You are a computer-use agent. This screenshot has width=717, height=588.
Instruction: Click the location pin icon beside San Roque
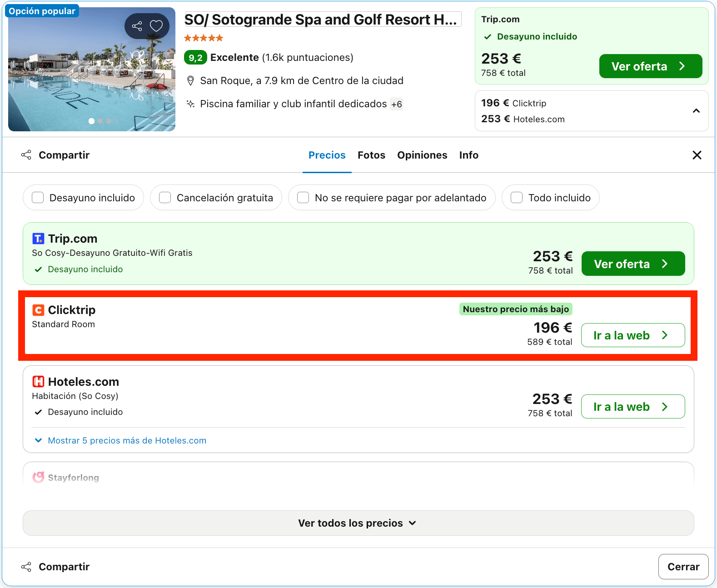tap(191, 81)
